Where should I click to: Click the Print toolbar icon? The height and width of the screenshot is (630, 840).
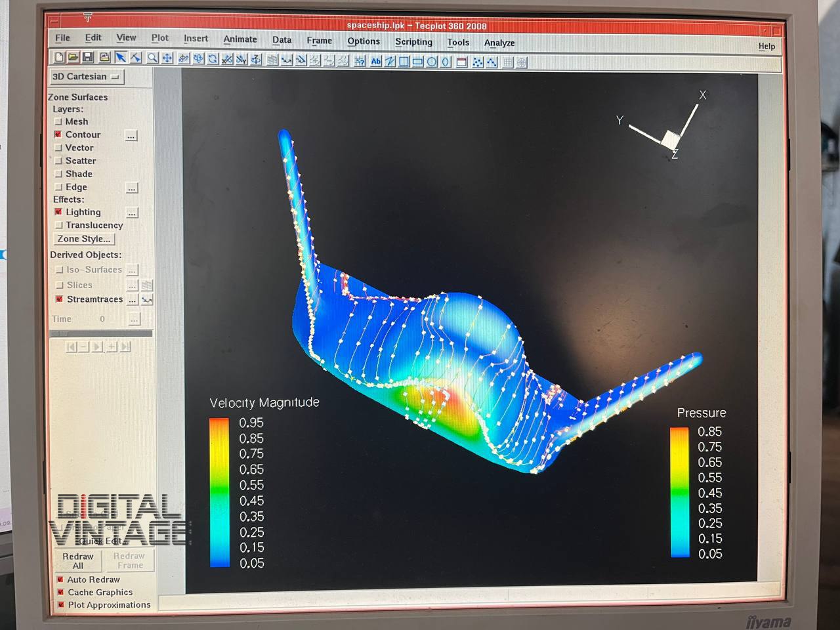click(x=104, y=58)
